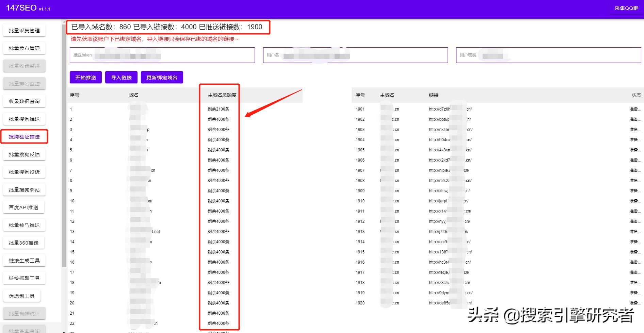
Task: Open the 链接抓取工具 tool
Action: 24,278
